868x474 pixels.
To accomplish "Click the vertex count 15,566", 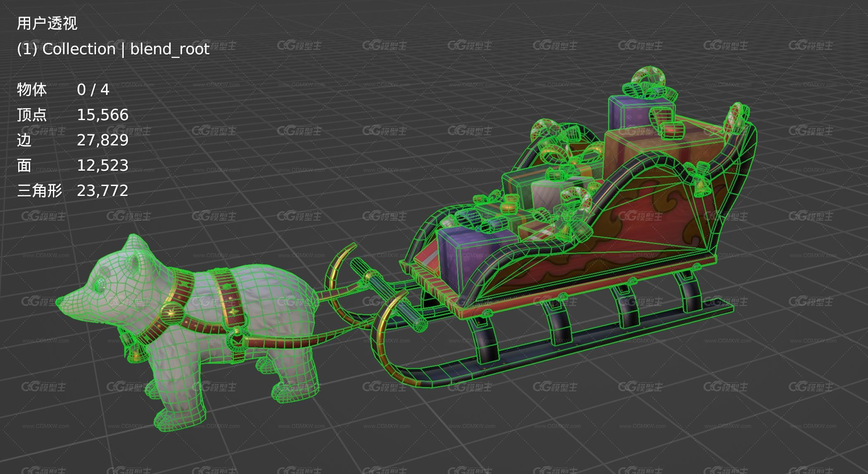I will click(103, 115).
